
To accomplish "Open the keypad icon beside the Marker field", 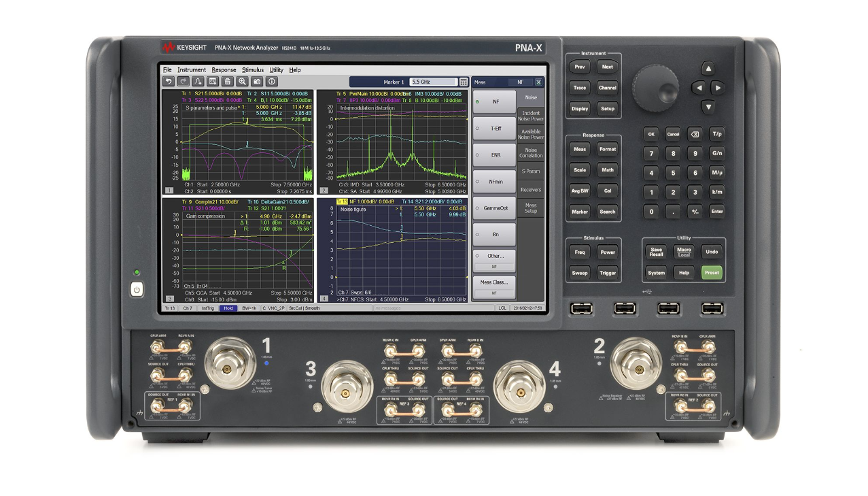I will (x=464, y=82).
